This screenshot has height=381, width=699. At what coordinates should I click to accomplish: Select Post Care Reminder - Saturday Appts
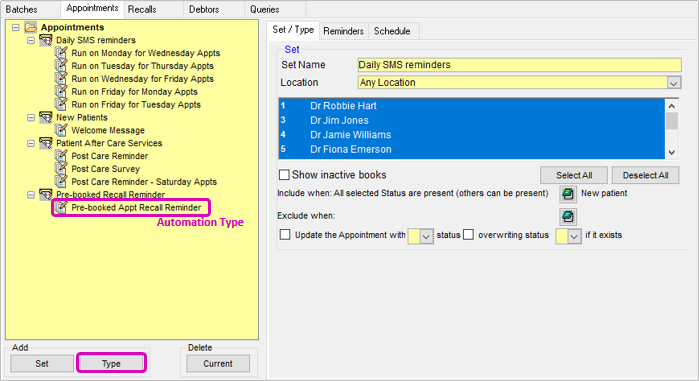pyautogui.click(x=144, y=182)
